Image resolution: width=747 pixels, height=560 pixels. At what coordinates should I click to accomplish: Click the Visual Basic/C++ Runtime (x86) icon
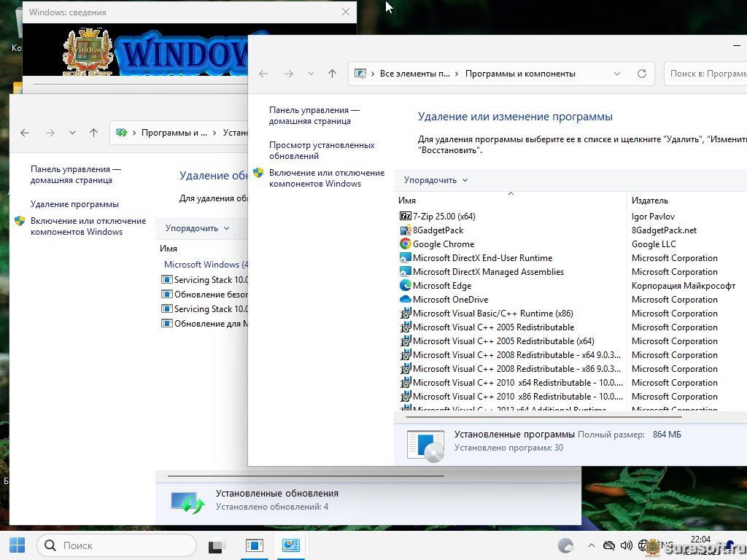(405, 313)
